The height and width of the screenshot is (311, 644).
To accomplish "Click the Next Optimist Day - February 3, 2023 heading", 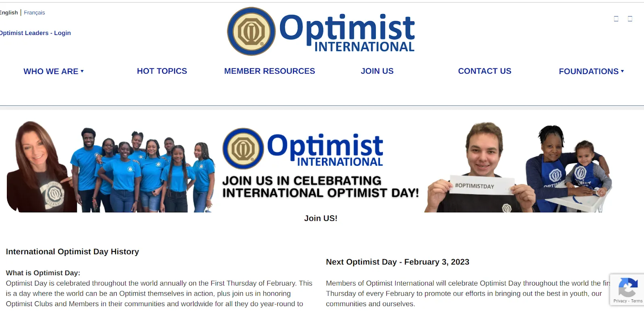I will (398, 262).
